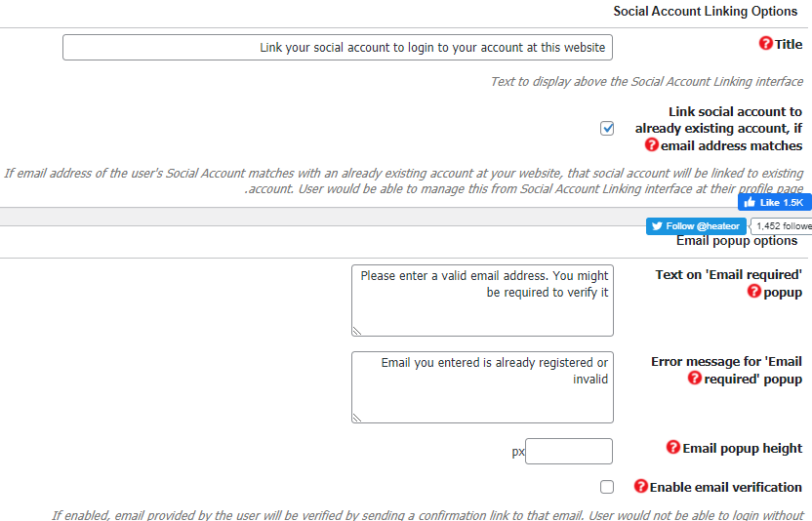This screenshot has height=521, width=812.
Task: Open help for email address matches option
Action: click(652, 145)
